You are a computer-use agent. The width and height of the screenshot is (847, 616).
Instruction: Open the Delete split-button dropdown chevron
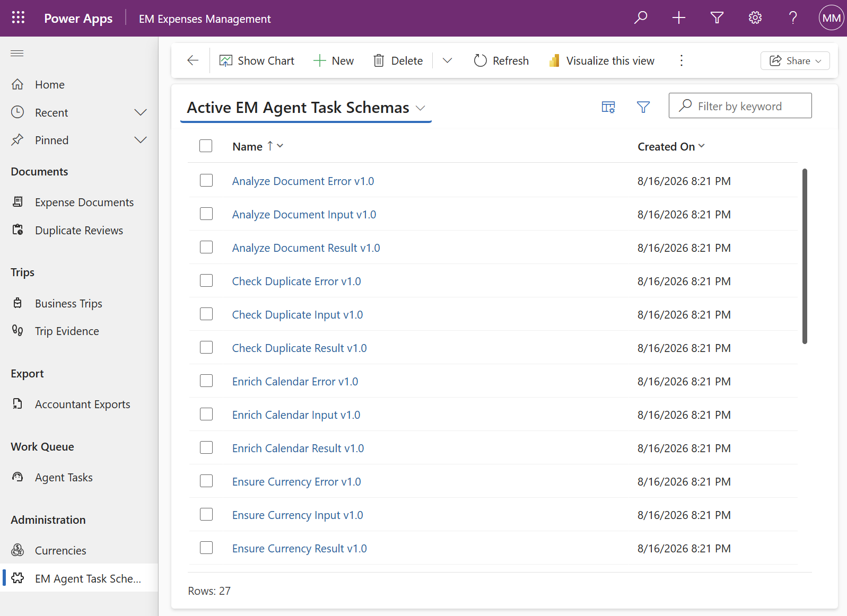pos(447,60)
